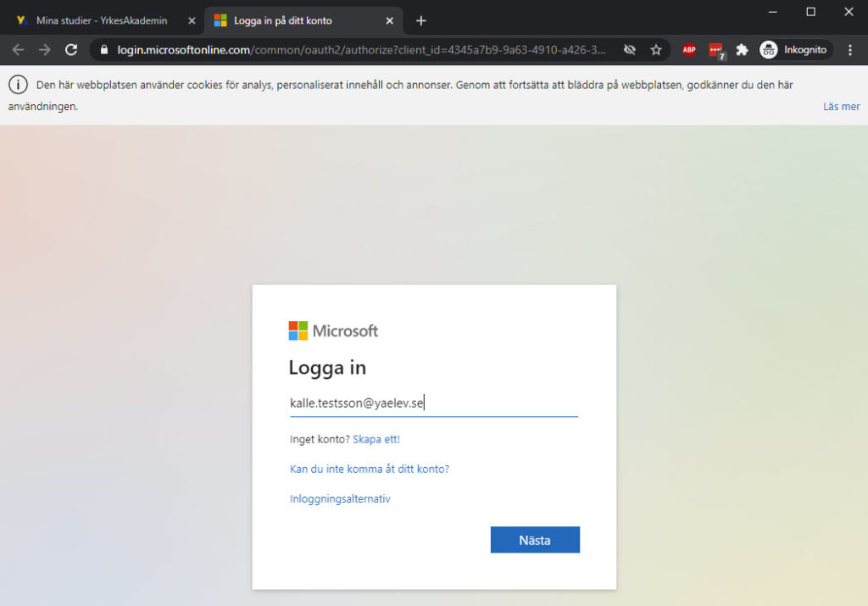
Task: Click the Inkognito profile button
Action: 795,50
